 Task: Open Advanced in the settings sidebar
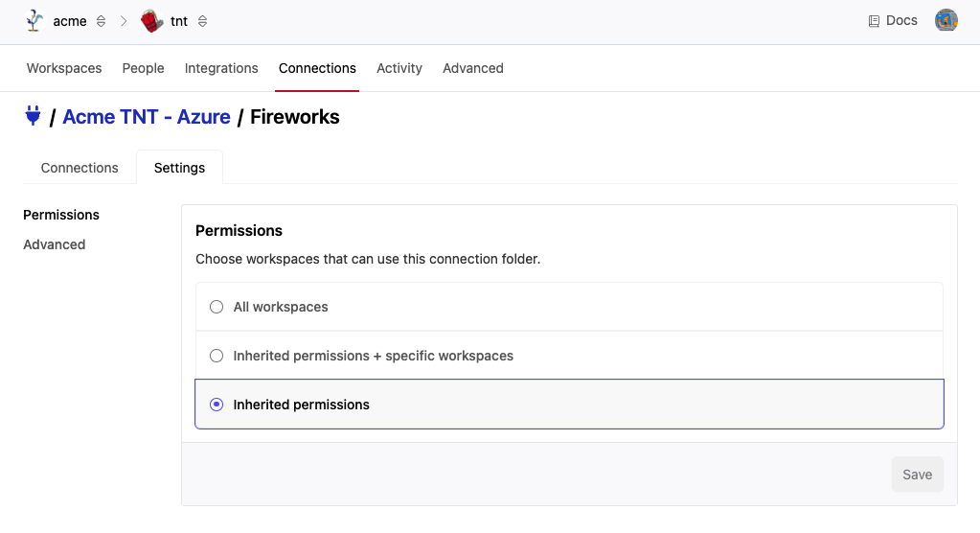pos(55,244)
